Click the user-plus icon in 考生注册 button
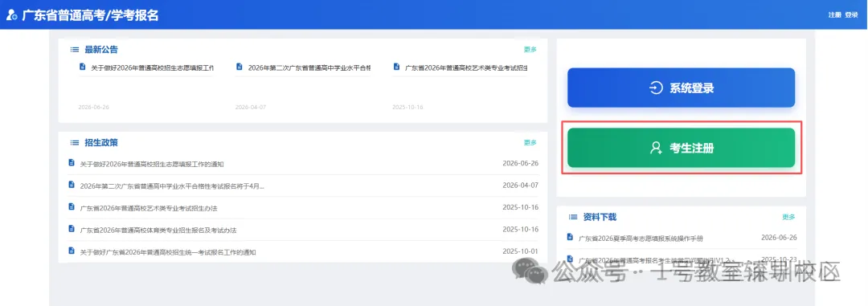868x306 pixels. 656,148
